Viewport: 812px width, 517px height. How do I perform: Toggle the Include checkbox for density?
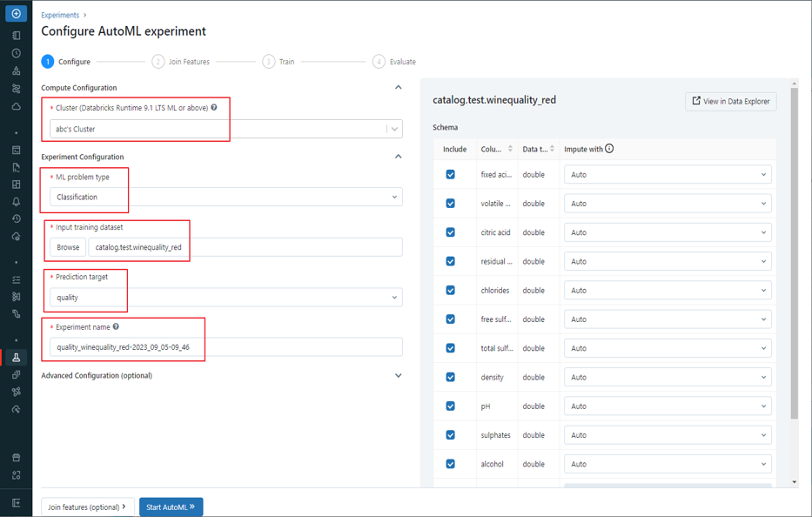click(450, 377)
